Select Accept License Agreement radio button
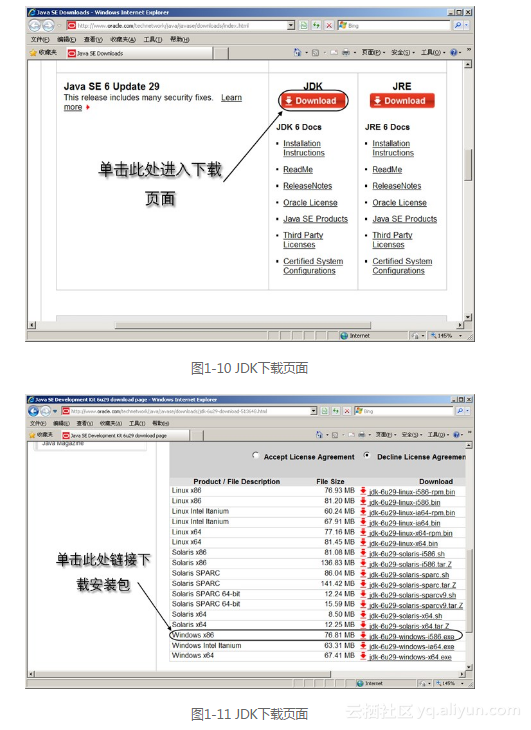Image resolution: width=531 pixels, height=730 pixels. [x=255, y=455]
